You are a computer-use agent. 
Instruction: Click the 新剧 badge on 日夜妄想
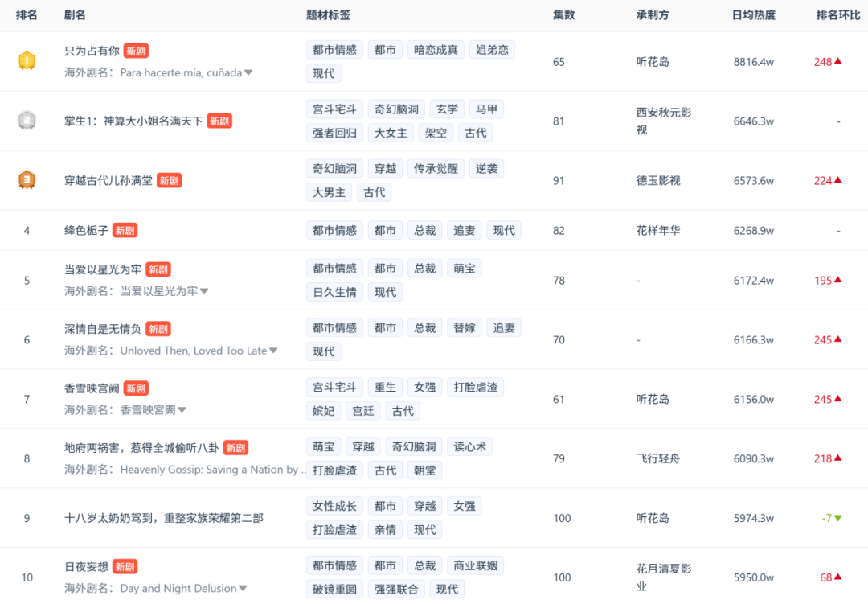[x=125, y=565]
